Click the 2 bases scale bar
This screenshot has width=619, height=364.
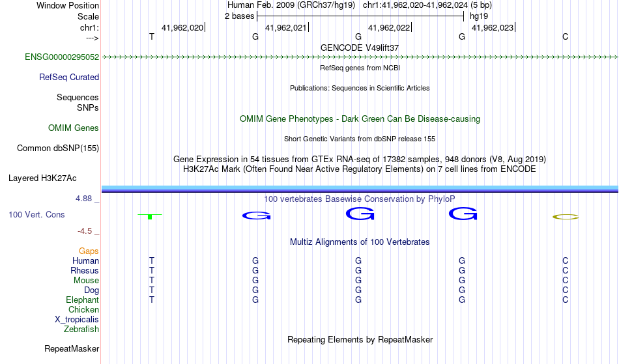(x=360, y=16)
